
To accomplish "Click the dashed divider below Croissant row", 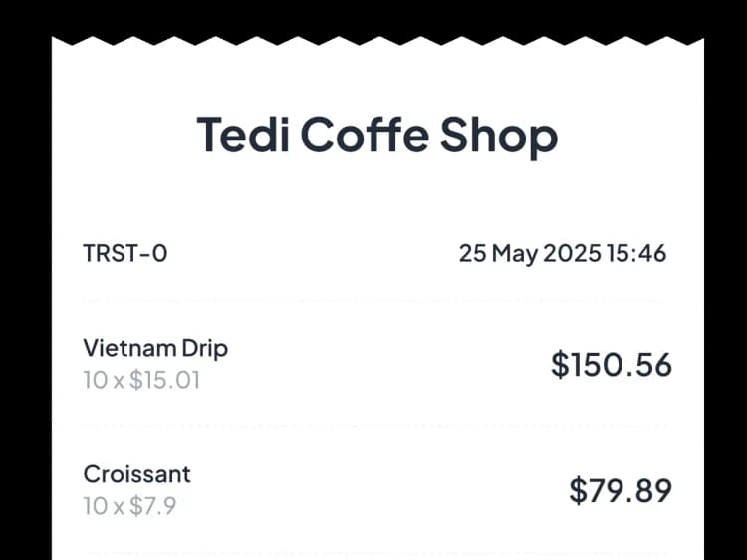I will (x=376, y=551).
